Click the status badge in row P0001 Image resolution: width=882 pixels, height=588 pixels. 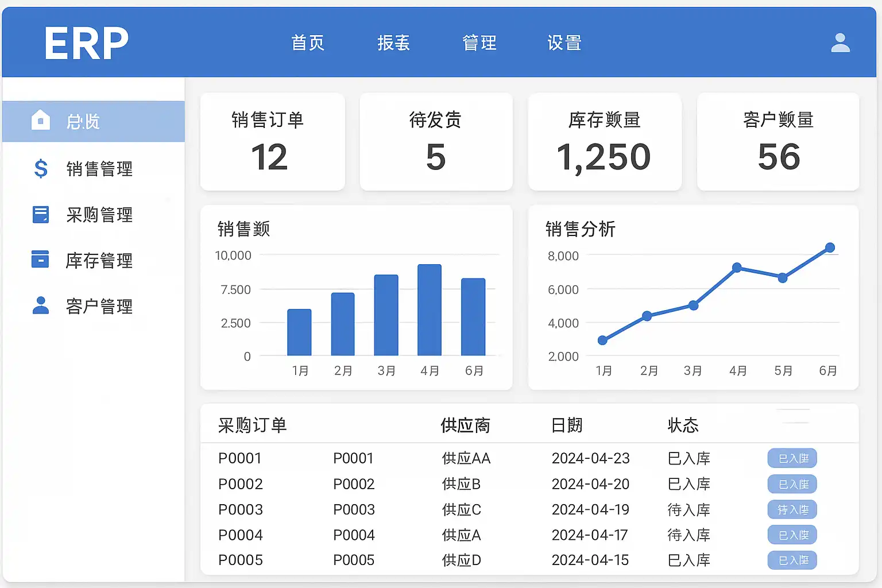pos(792,458)
